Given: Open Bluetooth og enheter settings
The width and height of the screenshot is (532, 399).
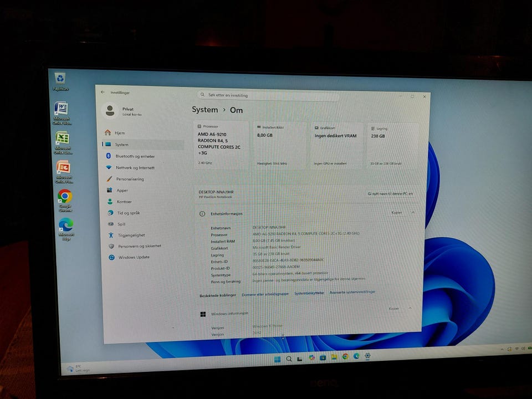Looking at the screenshot, I should (x=144, y=156).
